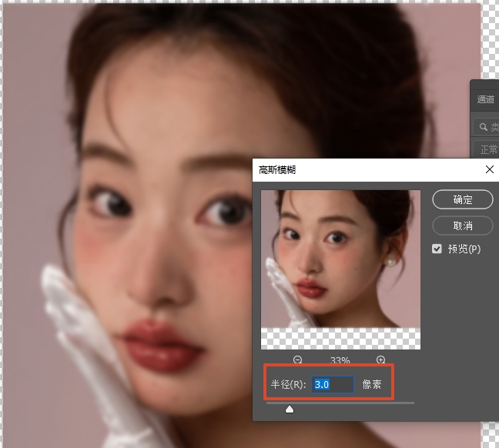Click the 像素 unit label beside the radius
Viewport: 499px width, 448px height.
click(x=372, y=384)
